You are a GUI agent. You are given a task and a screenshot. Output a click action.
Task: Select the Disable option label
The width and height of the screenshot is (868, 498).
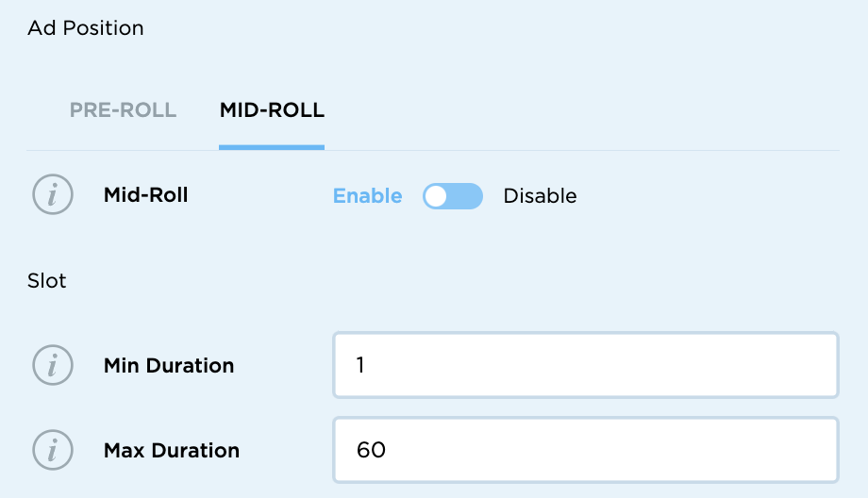(540, 196)
